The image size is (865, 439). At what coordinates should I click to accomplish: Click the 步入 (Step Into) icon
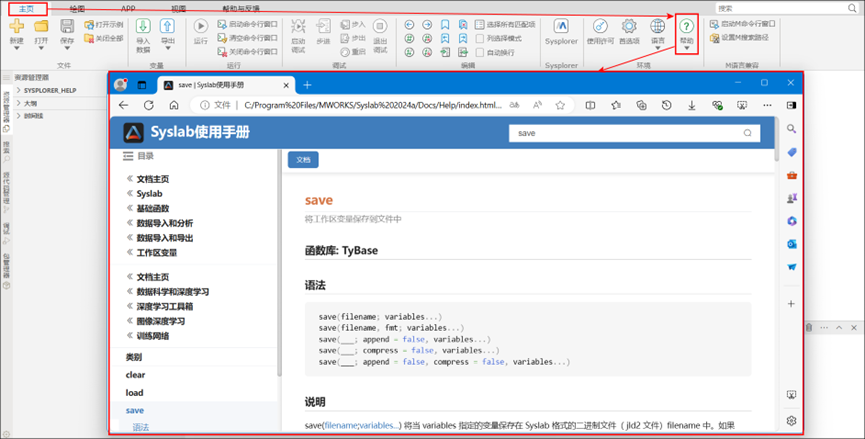(345, 24)
